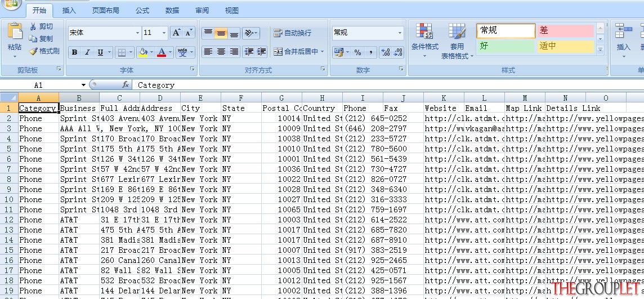This screenshot has width=644, height=299.
Task: Apply the 适中 (Neutral) cell style
Action: [x=565, y=46]
